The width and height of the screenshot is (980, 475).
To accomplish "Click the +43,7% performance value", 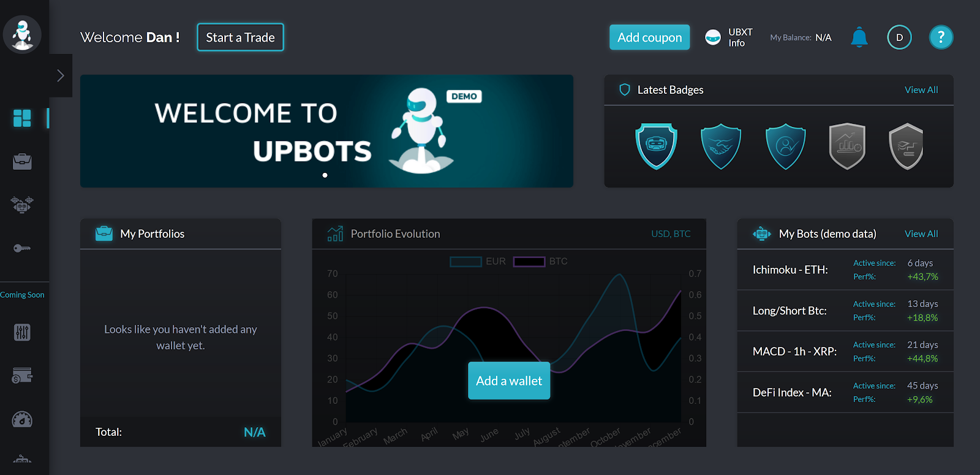I will click(x=922, y=276).
